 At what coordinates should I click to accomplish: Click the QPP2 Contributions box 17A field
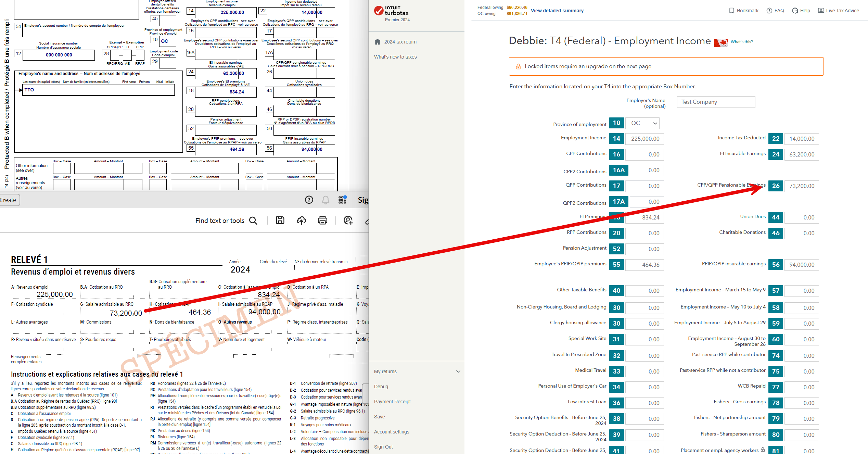click(x=647, y=202)
